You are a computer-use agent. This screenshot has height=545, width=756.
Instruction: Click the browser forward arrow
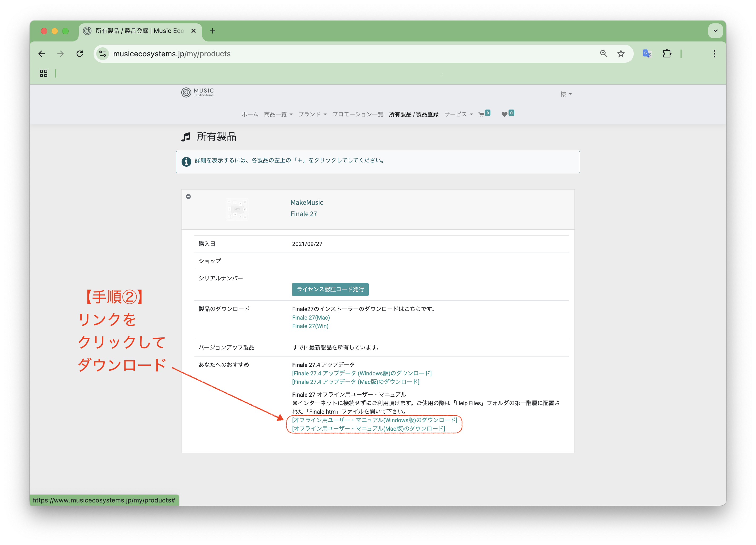(60, 54)
